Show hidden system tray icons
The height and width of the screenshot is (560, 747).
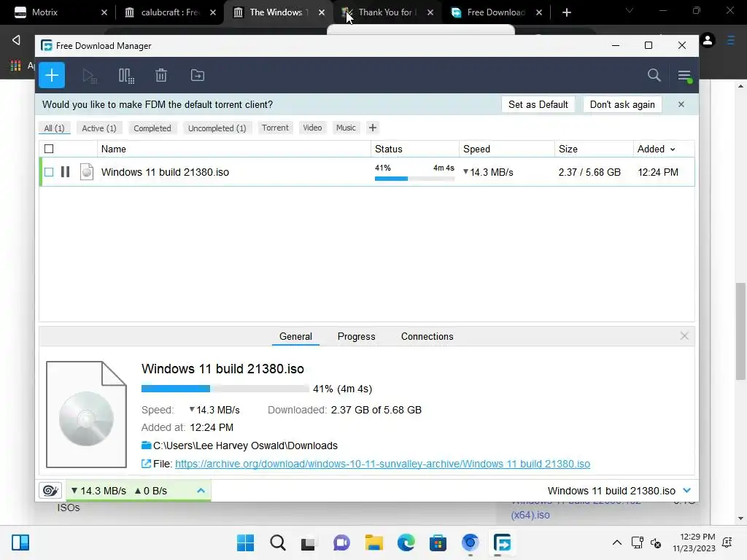[617, 542]
